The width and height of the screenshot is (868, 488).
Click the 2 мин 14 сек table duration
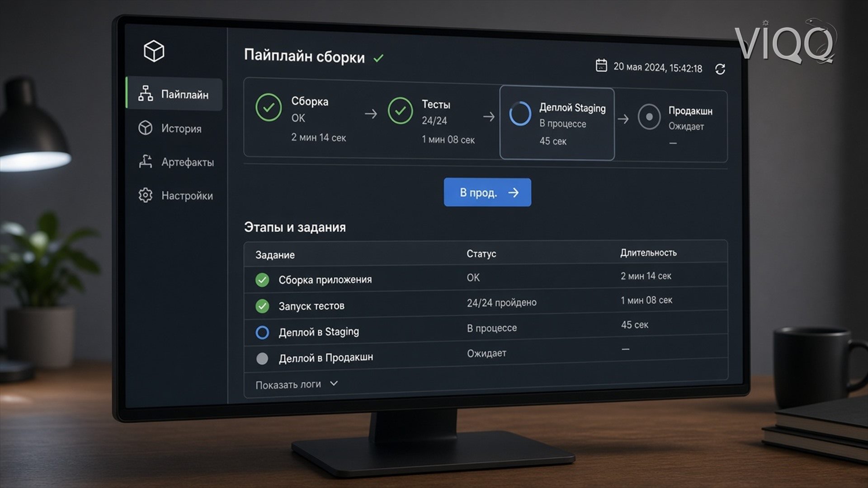coord(646,276)
